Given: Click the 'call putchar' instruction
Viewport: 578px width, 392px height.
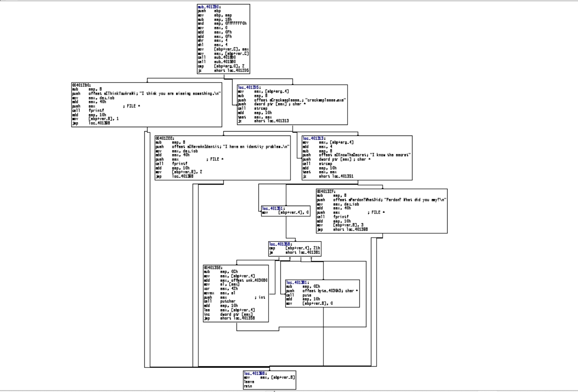Looking at the screenshot, I should click(220, 301).
